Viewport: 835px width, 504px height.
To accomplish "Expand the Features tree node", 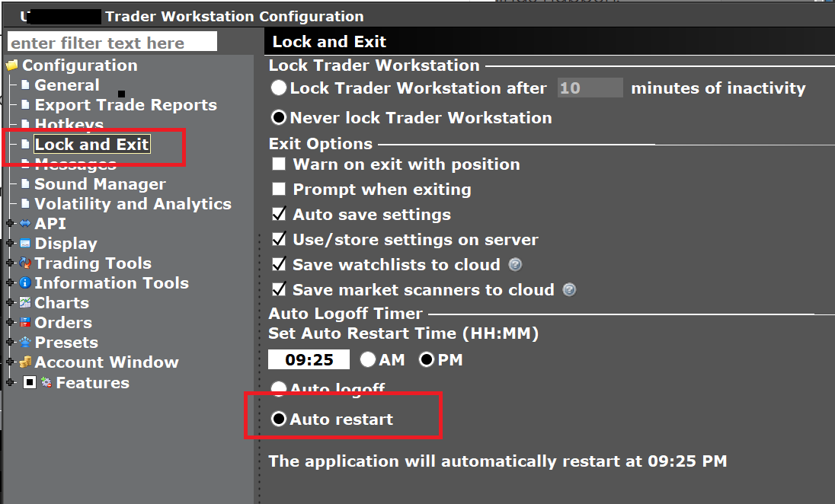I will 10,382.
